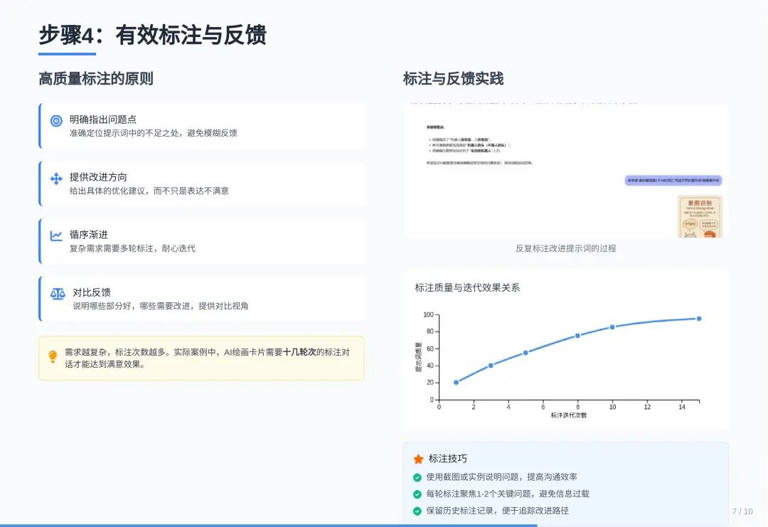Click the 7 / 10 page indicator
Image resolution: width=768 pixels, height=527 pixels.
pyautogui.click(x=742, y=511)
